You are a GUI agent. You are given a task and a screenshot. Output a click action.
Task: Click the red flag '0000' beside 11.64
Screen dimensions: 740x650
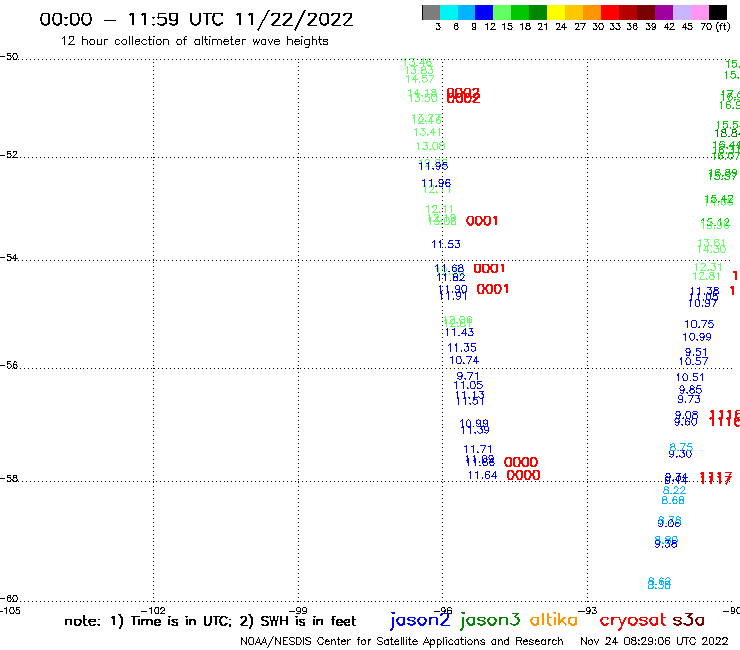[x=523, y=475]
